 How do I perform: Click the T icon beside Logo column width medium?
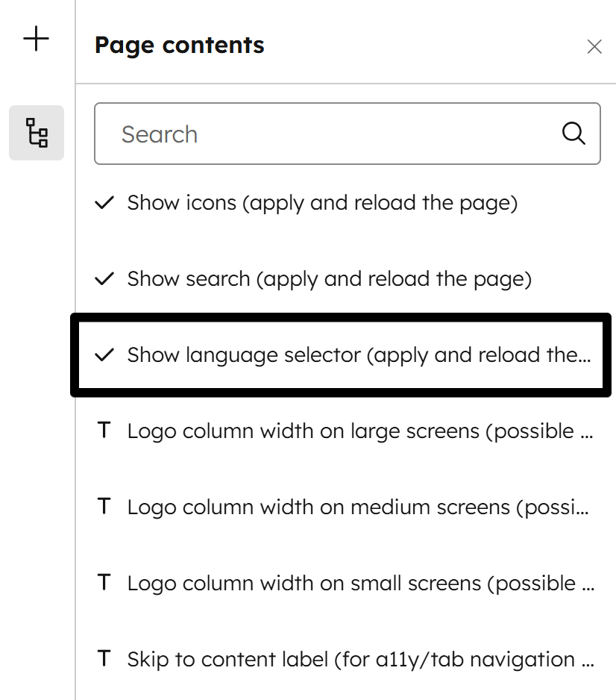104,507
